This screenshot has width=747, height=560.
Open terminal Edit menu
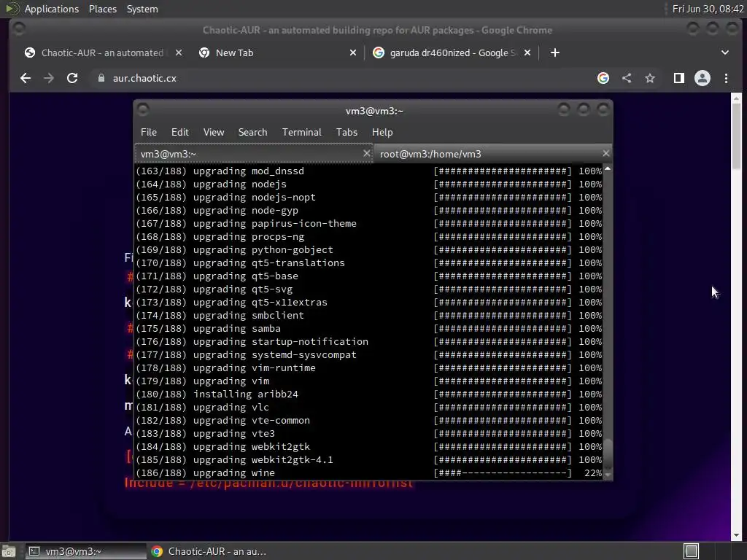pos(180,133)
